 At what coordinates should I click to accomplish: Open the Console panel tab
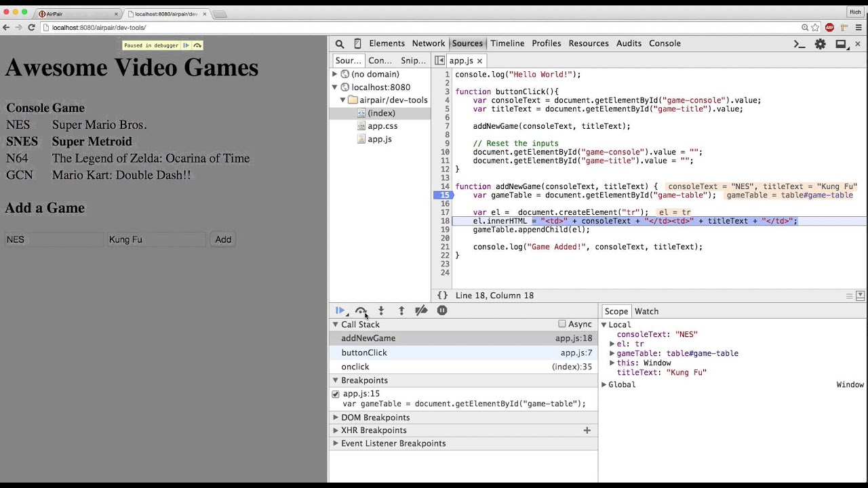tap(665, 43)
